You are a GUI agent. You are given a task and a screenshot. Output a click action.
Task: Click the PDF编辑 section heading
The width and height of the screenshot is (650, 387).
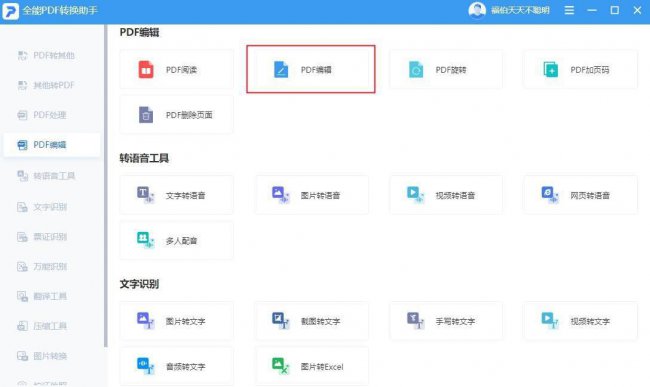(139, 32)
